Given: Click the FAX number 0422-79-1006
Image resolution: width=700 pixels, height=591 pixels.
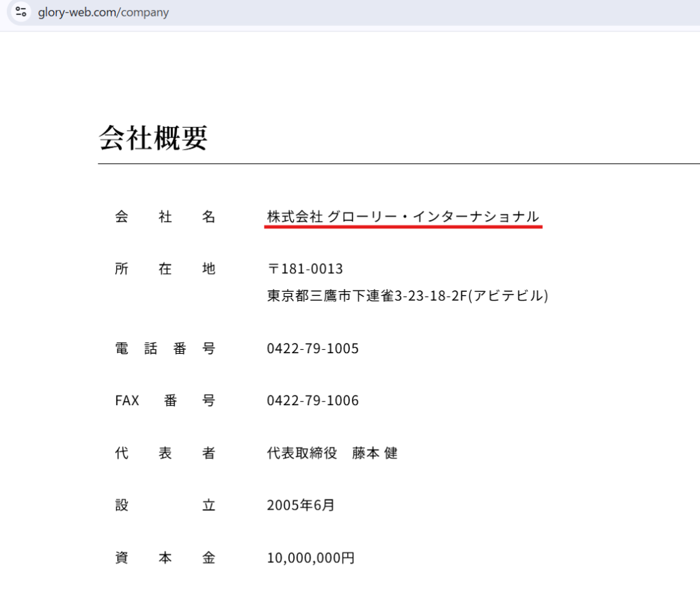Looking at the screenshot, I should 312,400.
